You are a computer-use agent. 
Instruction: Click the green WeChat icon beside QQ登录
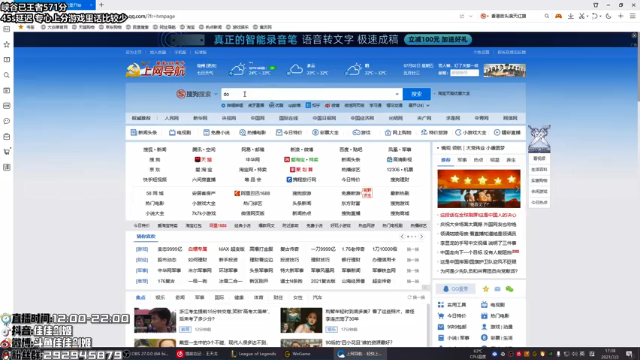(509, 289)
